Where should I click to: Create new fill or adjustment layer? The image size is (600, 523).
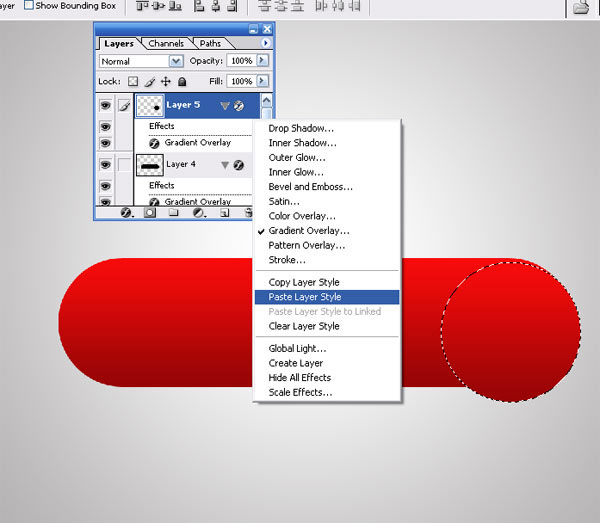[199, 213]
